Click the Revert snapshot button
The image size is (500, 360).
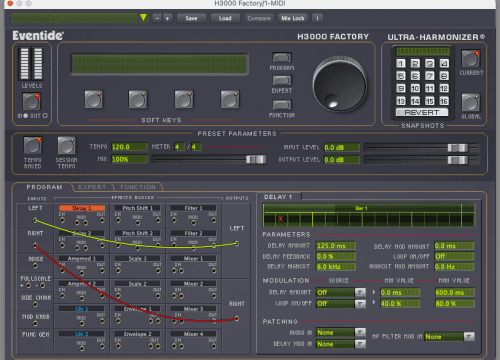click(x=422, y=112)
